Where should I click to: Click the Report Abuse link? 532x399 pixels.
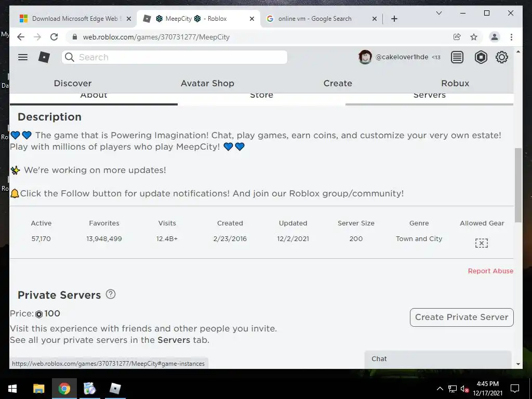point(490,271)
